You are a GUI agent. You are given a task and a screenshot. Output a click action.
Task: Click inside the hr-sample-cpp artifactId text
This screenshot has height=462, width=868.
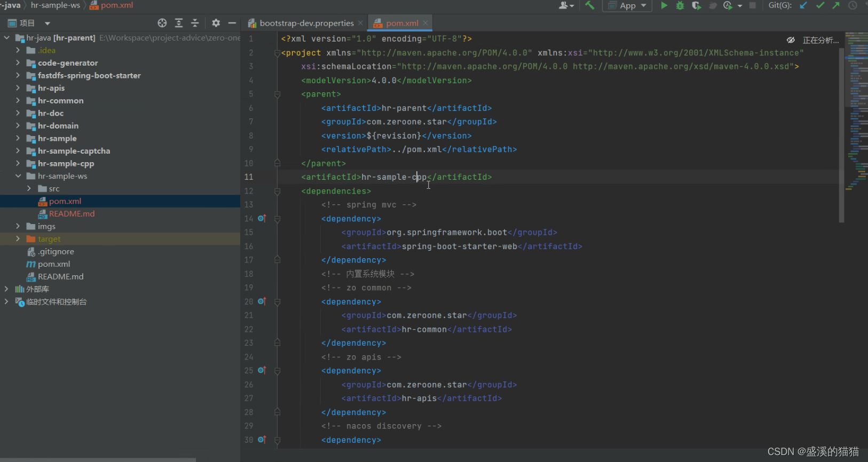(x=394, y=177)
